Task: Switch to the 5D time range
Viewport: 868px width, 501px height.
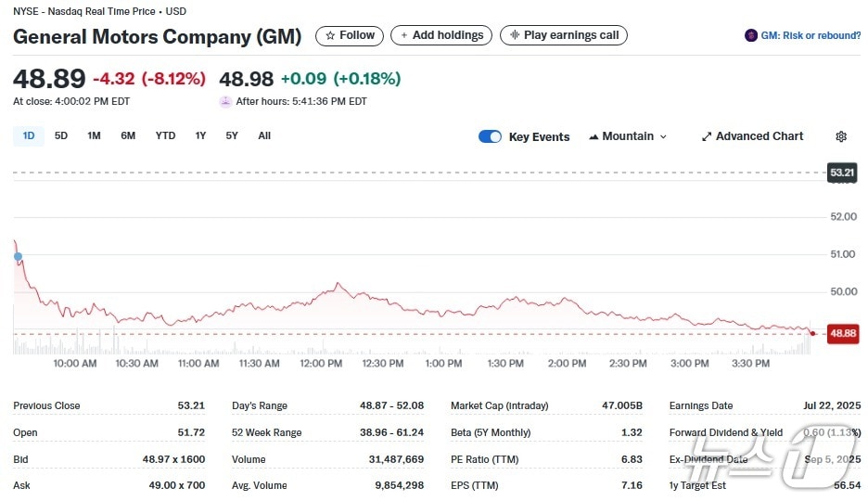Action: tap(61, 136)
